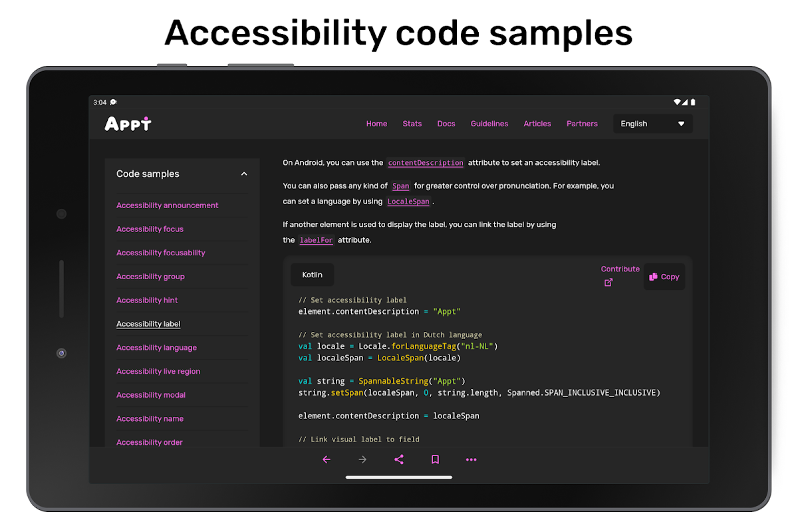The height and width of the screenshot is (532, 798).
Task: Open Accessibility announcement code sample
Action: click(x=168, y=205)
